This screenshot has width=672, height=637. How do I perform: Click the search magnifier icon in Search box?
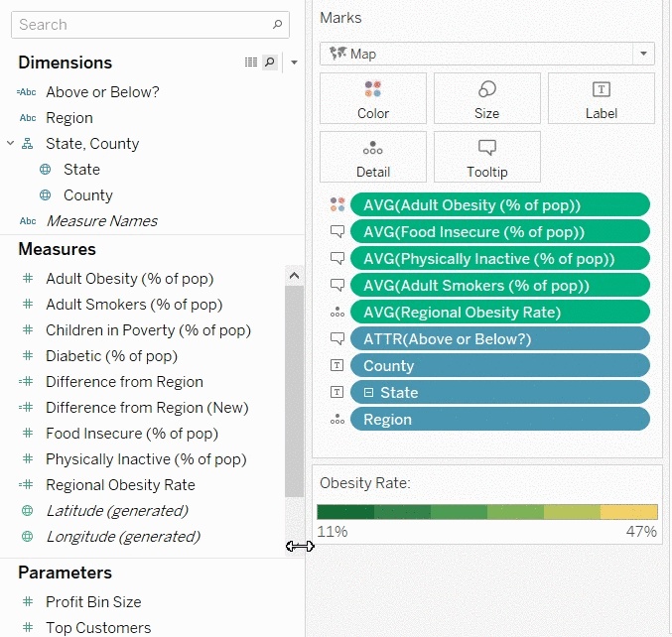point(277,25)
